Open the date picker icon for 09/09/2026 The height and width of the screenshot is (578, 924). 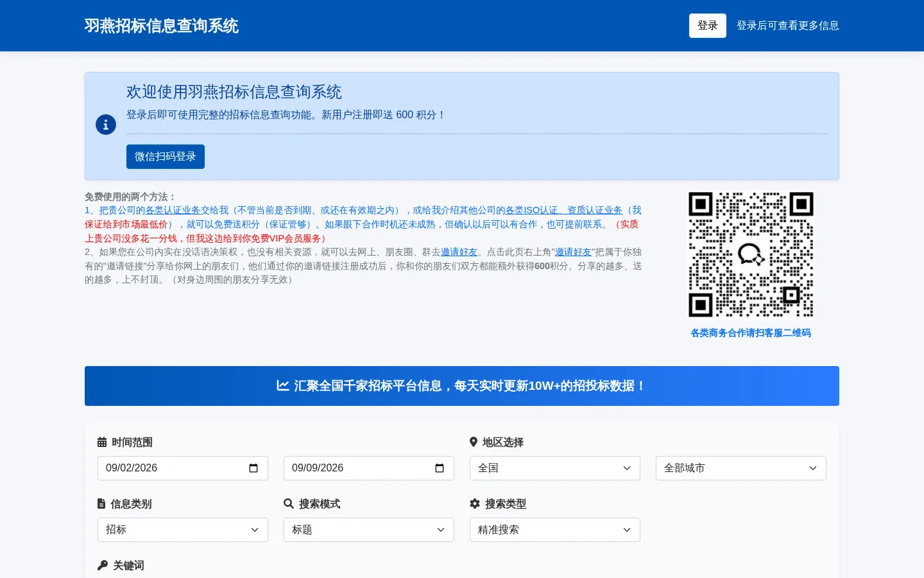coord(440,468)
